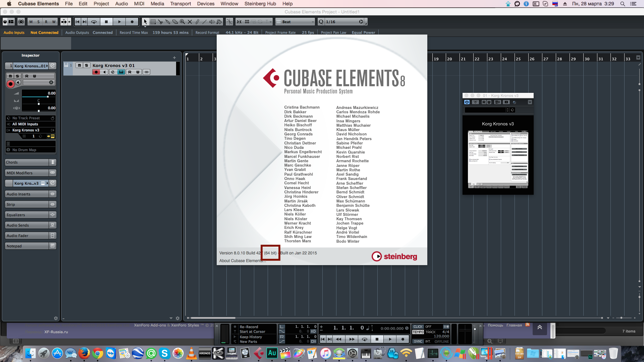Select the Eraser tool in toolbar

pos(175,22)
